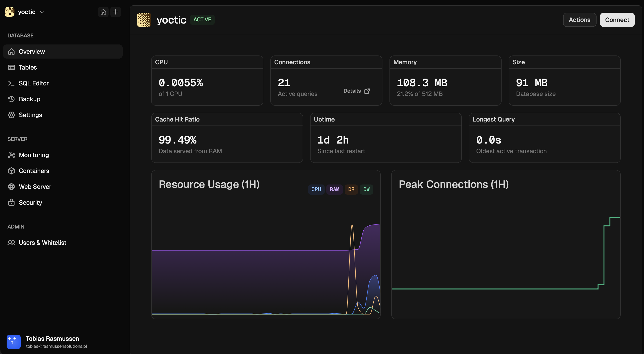
Task: Click the plus icon to add database
Action: pyautogui.click(x=115, y=12)
